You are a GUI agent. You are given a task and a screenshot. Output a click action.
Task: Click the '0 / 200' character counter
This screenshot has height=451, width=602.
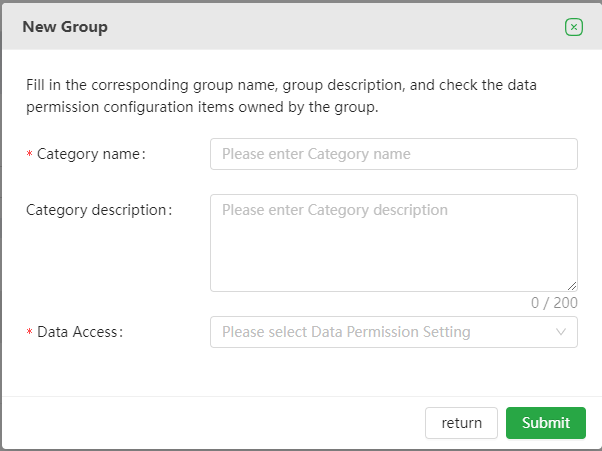[x=554, y=303]
